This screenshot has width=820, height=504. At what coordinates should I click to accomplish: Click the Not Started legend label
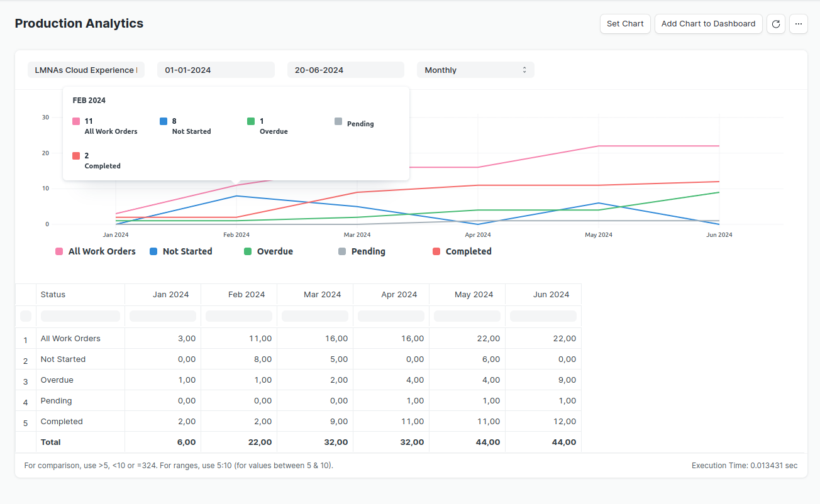pyautogui.click(x=187, y=251)
